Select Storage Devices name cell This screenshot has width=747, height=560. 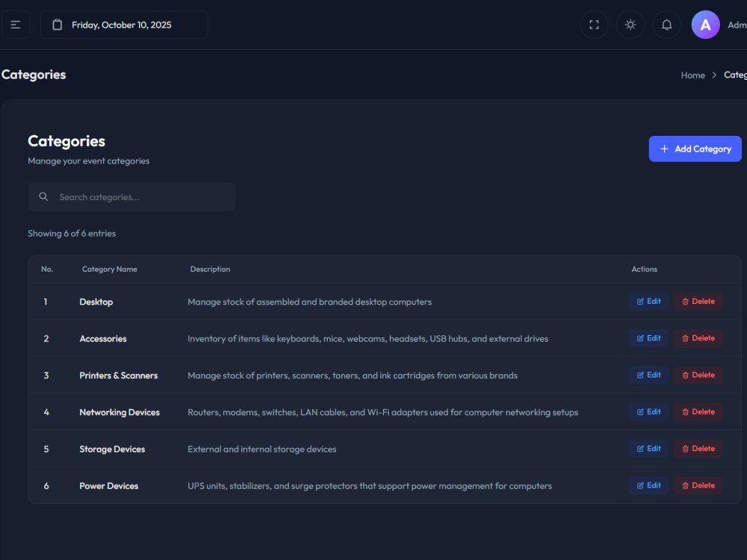pos(112,449)
